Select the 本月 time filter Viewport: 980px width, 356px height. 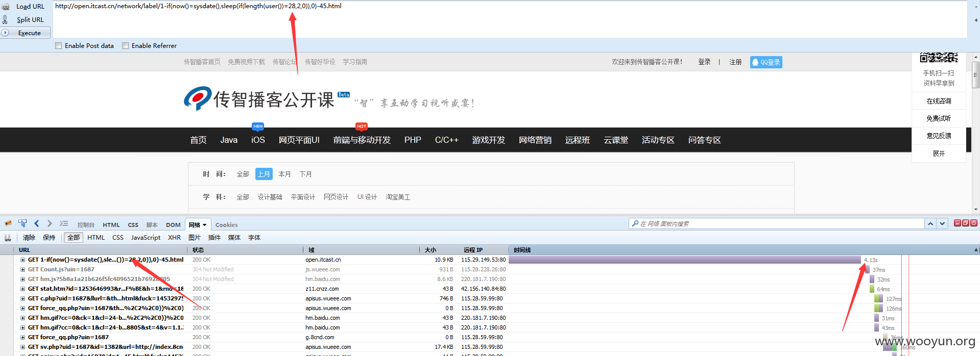point(284,174)
